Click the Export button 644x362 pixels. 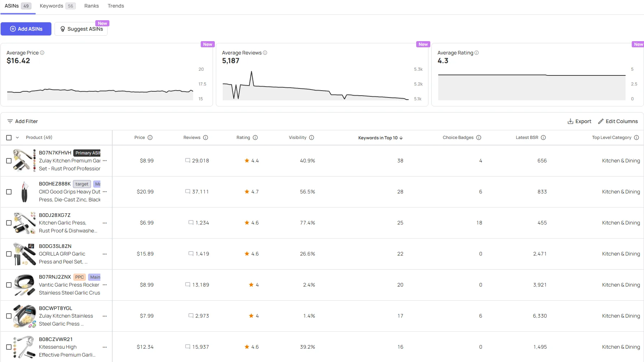coord(579,121)
